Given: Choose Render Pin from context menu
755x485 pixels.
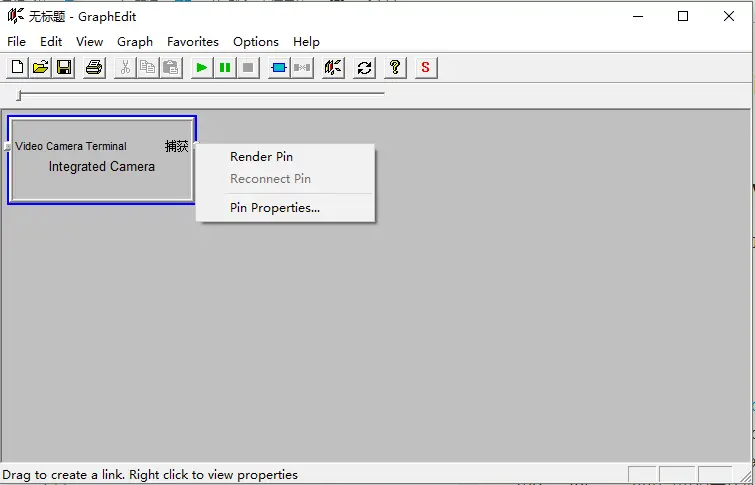Looking at the screenshot, I should point(286,157).
